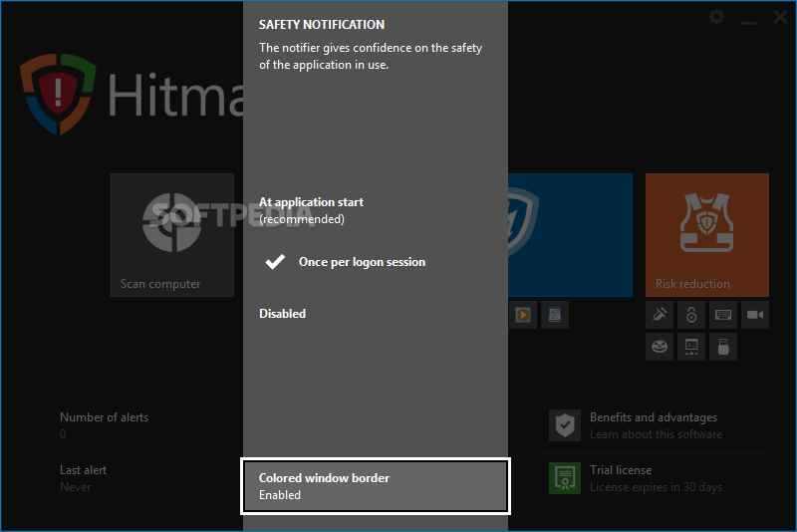797x532 pixels.
Task: Toggle 'Colored window border' setting
Action: click(375, 486)
